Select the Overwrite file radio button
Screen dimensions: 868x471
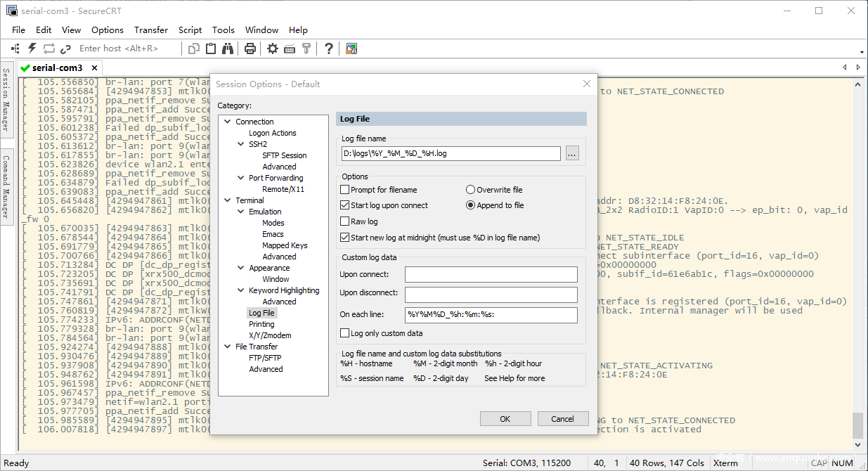pyautogui.click(x=471, y=190)
